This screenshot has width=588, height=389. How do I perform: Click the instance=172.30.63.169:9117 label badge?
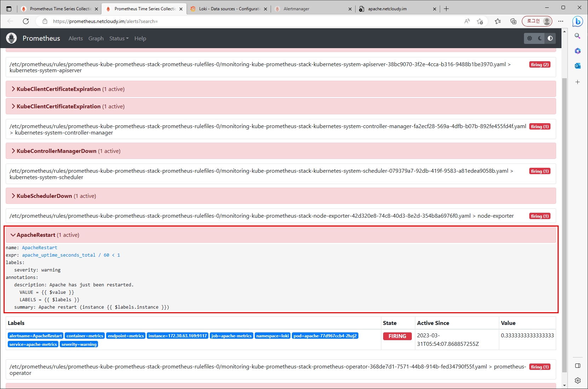178,336
